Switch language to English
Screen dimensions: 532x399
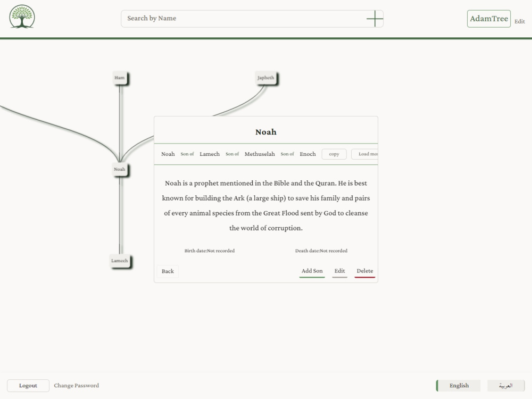pos(459,385)
